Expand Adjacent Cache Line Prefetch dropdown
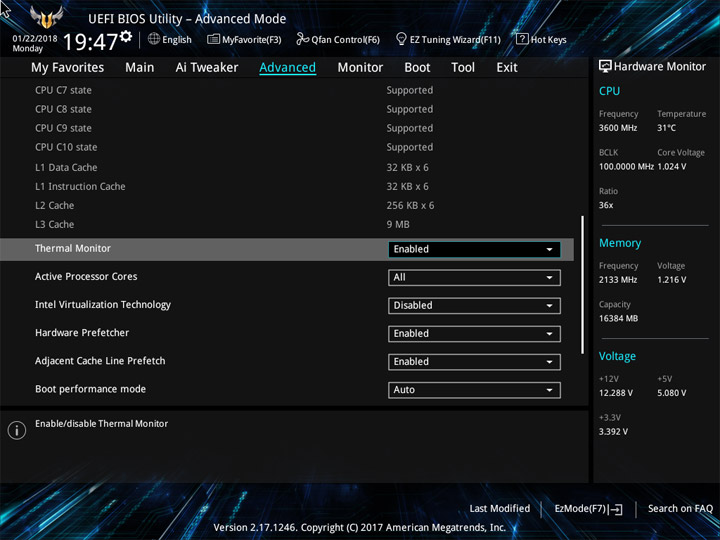Viewport: 720px width, 540px height. [474, 362]
